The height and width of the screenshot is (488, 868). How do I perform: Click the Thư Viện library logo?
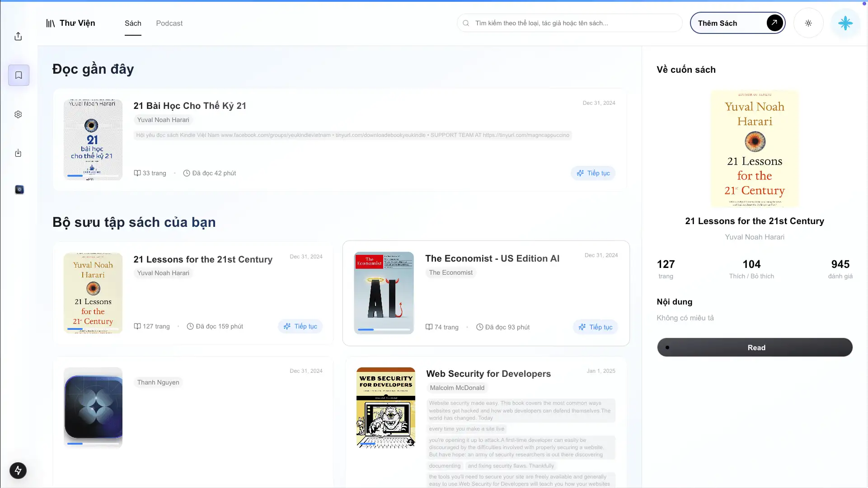[70, 23]
